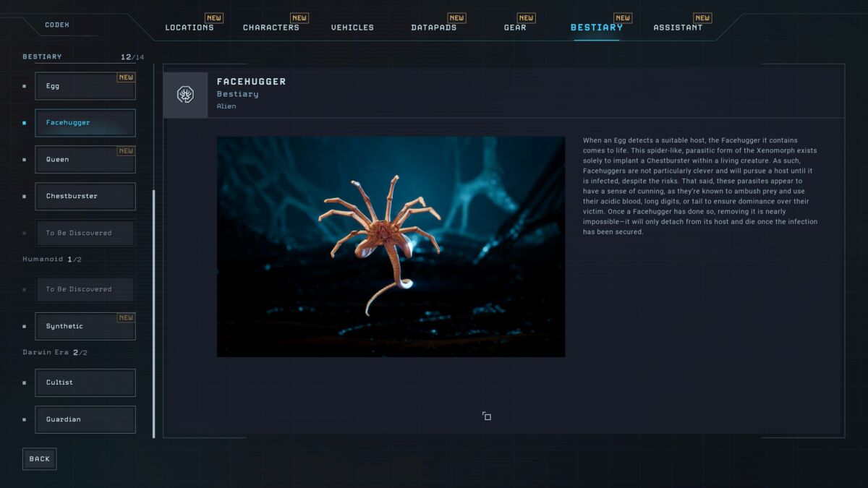Image resolution: width=868 pixels, height=488 pixels.
Task: Select the Chestburster entry
Action: click(85, 196)
